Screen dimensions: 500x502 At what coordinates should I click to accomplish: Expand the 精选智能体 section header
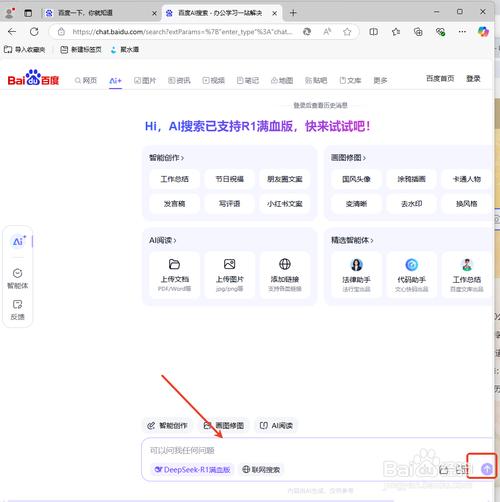pyautogui.click(x=352, y=240)
